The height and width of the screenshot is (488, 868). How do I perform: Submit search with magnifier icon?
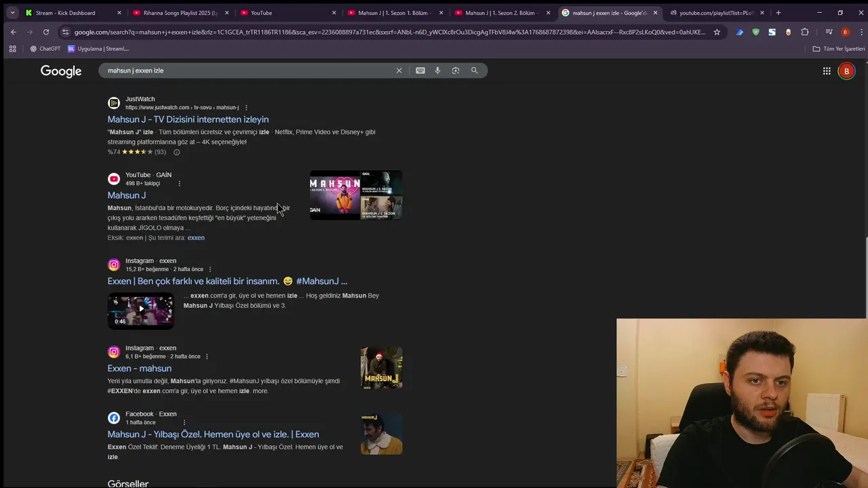(x=474, y=70)
